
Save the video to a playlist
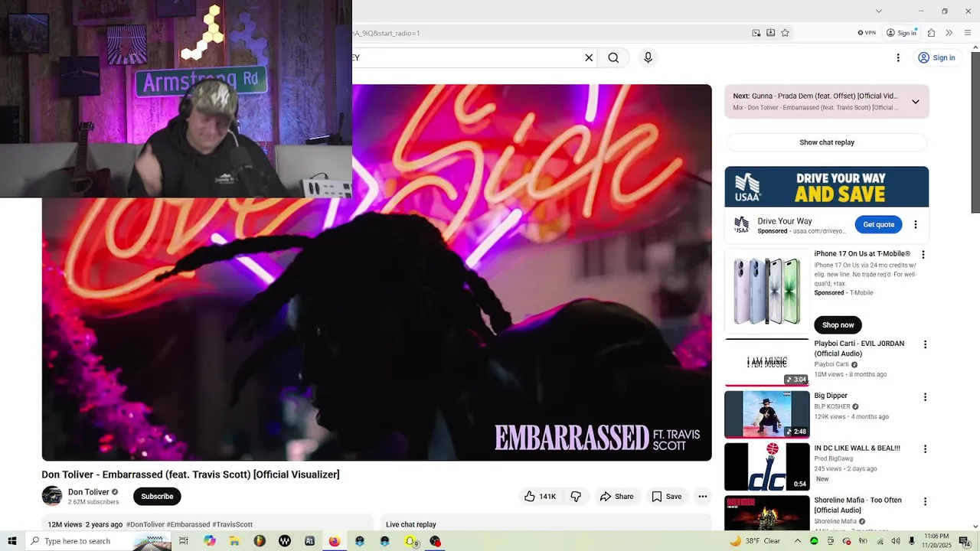[x=666, y=497]
